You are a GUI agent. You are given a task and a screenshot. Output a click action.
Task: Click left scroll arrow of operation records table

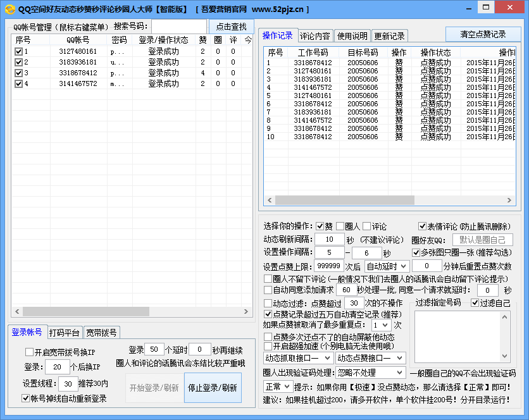pos(270,200)
